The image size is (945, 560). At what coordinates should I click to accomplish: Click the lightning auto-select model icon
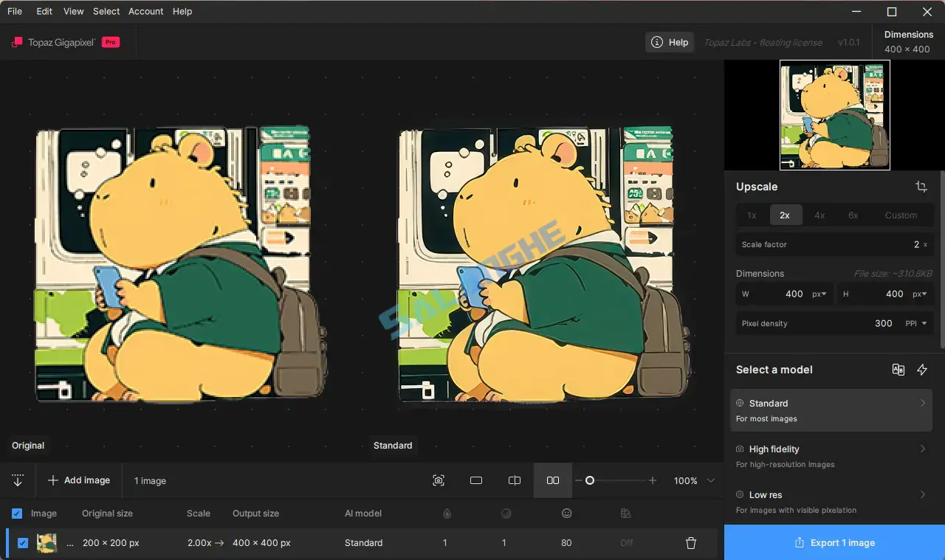(x=921, y=369)
